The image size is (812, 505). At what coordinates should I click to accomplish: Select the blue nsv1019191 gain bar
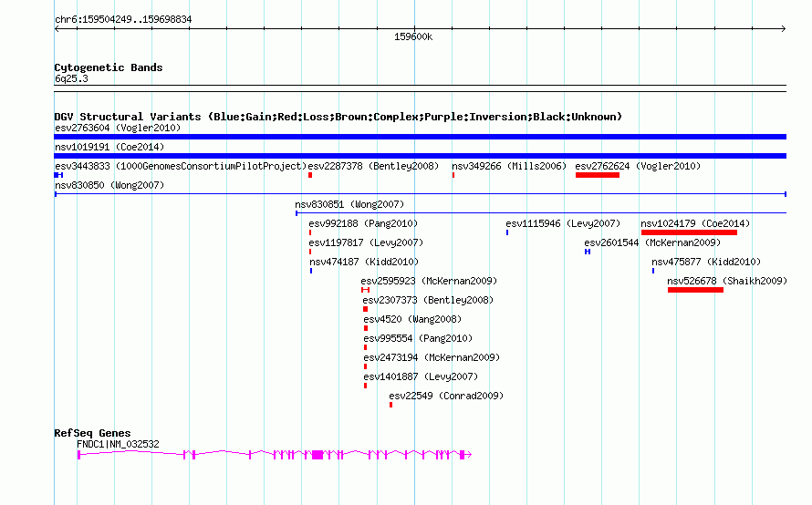tap(420, 156)
